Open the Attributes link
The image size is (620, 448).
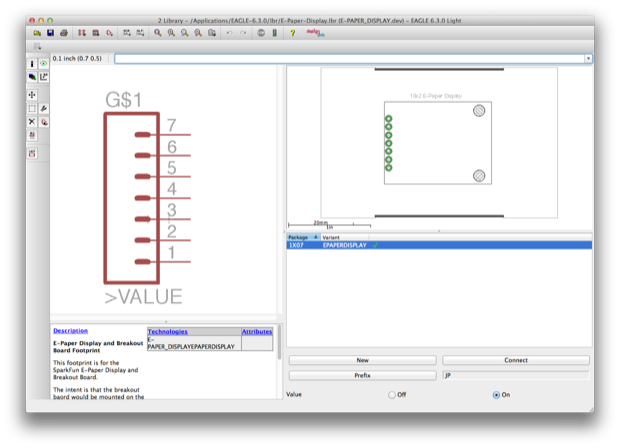(x=257, y=331)
